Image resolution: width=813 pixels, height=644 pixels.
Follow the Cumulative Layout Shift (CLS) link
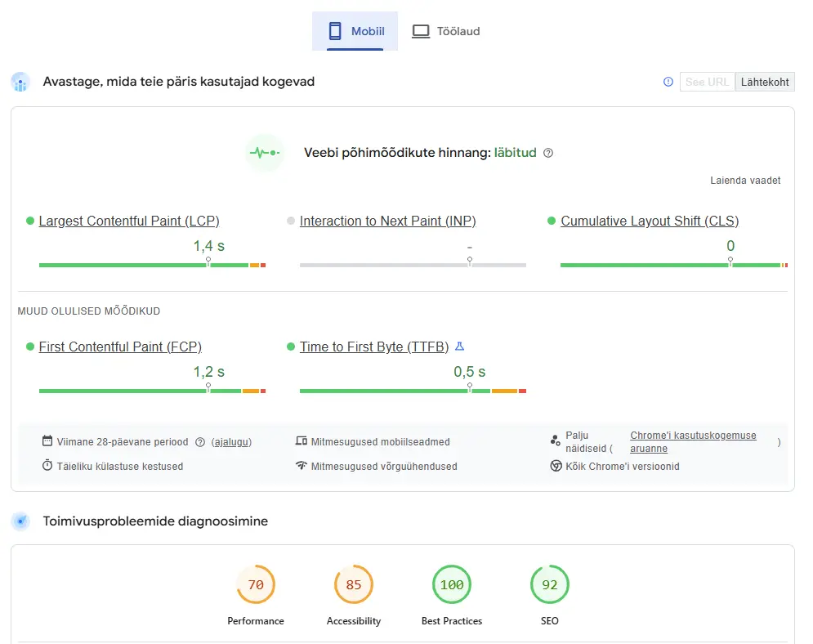[x=650, y=221]
